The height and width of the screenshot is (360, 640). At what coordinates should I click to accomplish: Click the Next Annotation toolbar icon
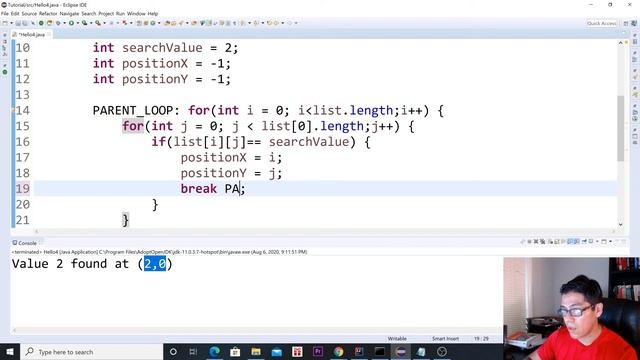pos(242,23)
